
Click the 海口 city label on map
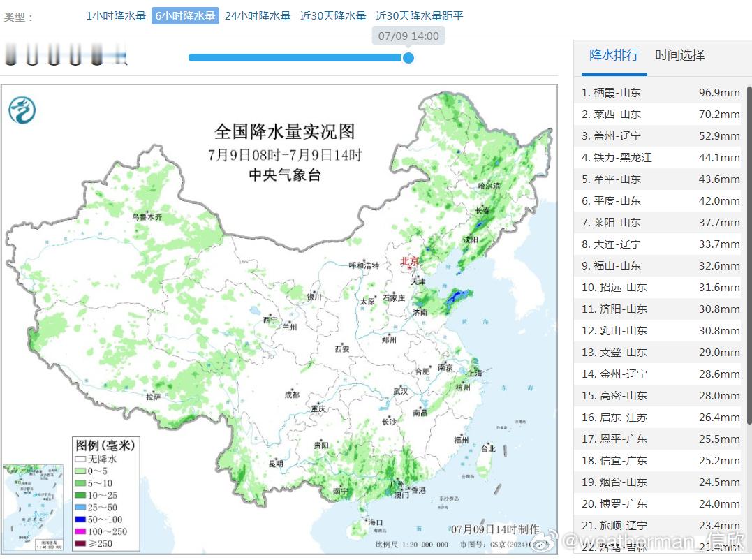coord(376,522)
